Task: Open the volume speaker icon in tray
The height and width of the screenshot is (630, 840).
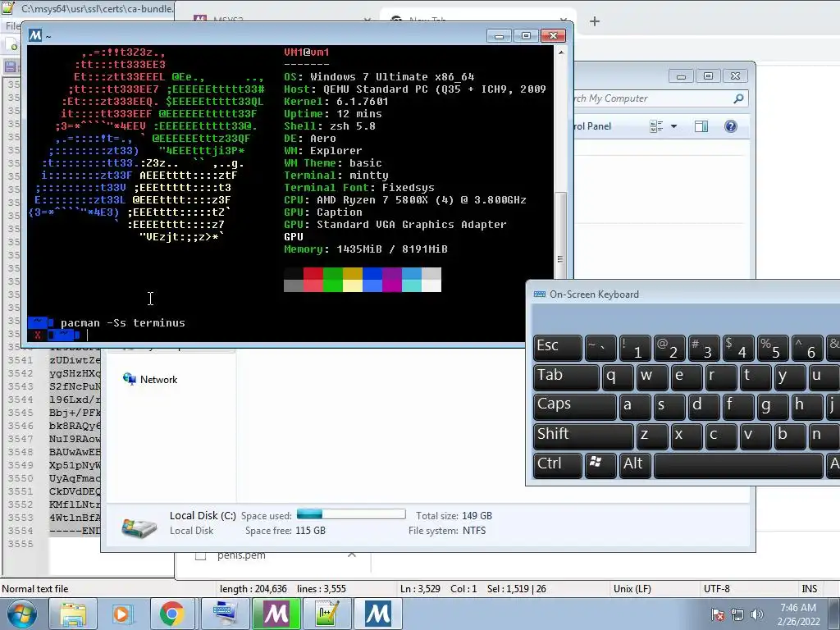Action: tap(756, 614)
